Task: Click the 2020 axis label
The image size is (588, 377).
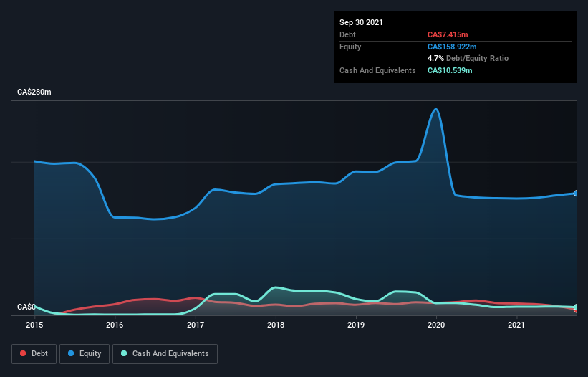Action: (x=436, y=325)
